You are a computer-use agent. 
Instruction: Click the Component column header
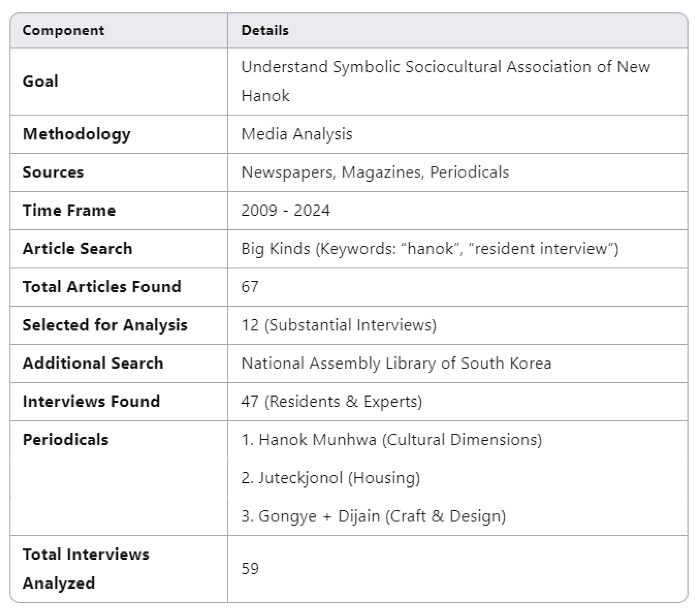tap(63, 31)
